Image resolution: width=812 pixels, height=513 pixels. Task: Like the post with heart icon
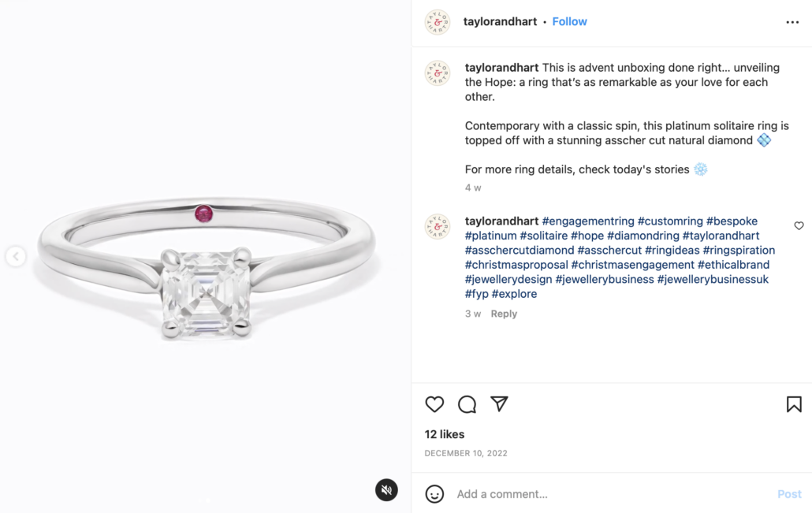click(x=434, y=404)
